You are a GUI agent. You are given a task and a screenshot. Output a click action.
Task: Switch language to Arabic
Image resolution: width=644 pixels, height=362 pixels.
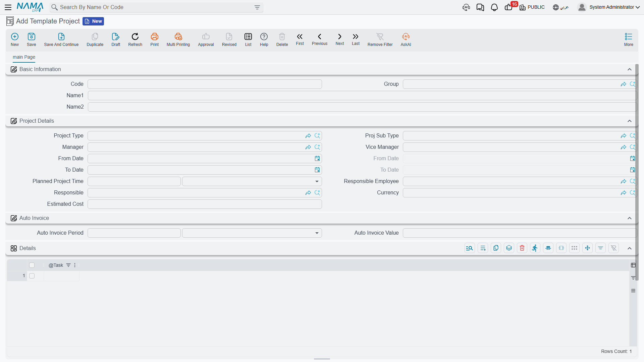coord(561,7)
